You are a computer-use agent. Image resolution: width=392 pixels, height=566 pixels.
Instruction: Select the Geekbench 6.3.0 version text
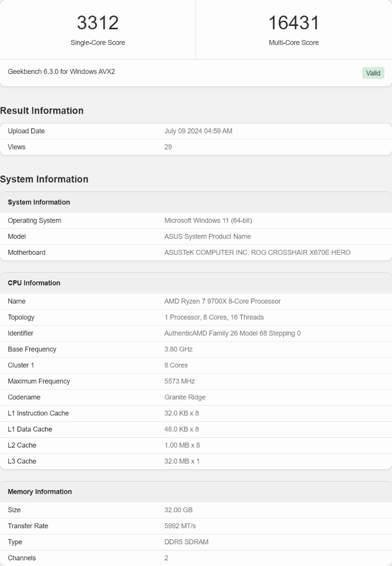pos(61,72)
